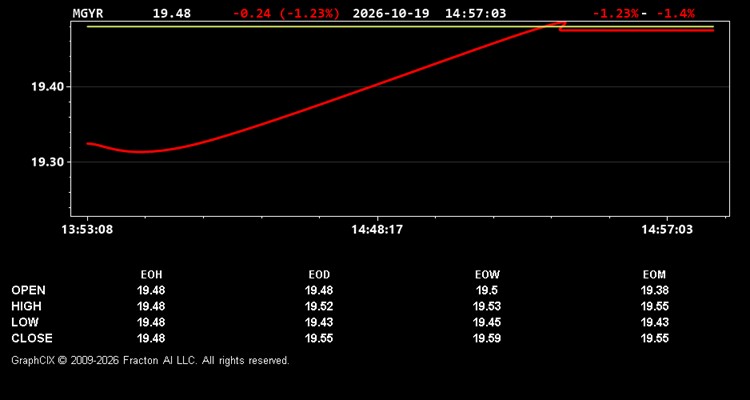Click EOD LOW value 19.43
The image size is (750, 400).
click(319, 322)
